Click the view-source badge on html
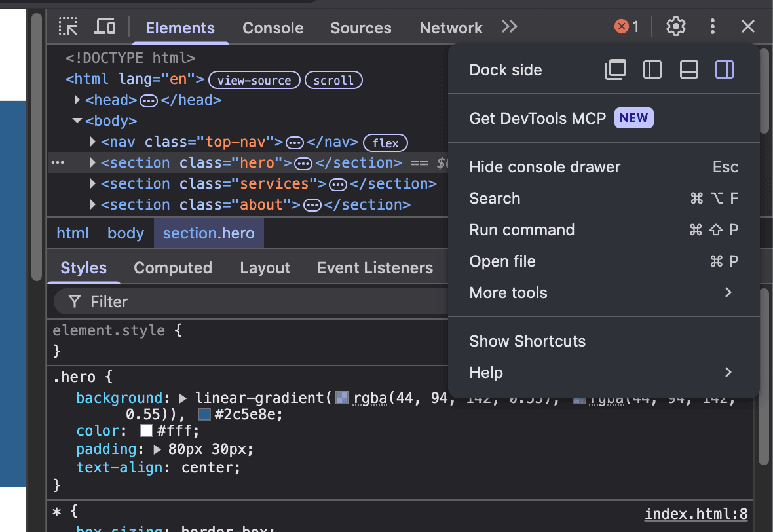This screenshot has width=773, height=532. 254,80
